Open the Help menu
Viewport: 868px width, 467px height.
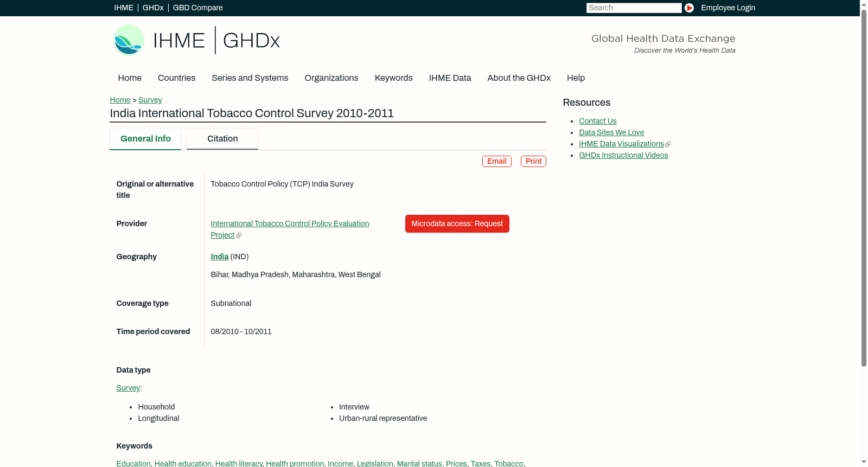[576, 78]
